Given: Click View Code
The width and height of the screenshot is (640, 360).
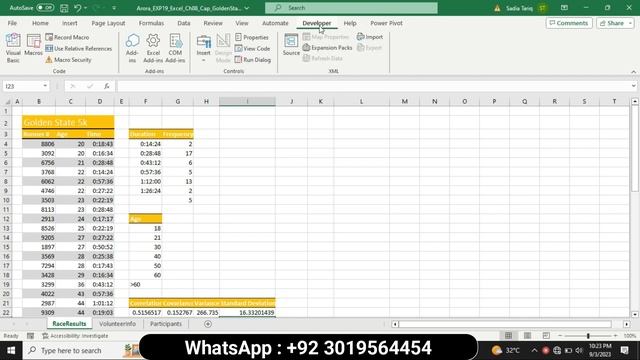Looking at the screenshot, I should [x=253, y=49].
